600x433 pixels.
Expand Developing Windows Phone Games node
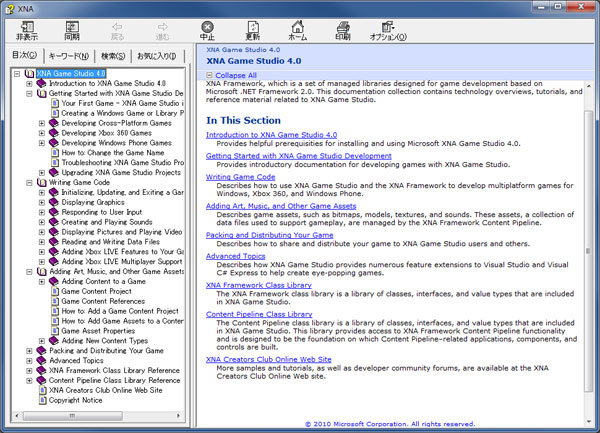(42, 143)
